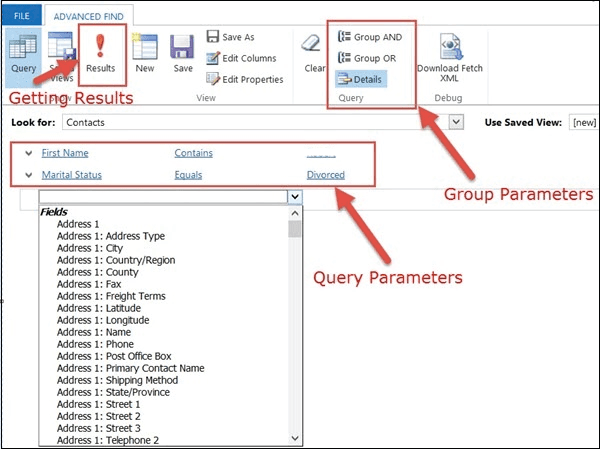The image size is (600, 449).
Task: Switch to ADVANCED FIND tab
Action: click(x=85, y=16)
